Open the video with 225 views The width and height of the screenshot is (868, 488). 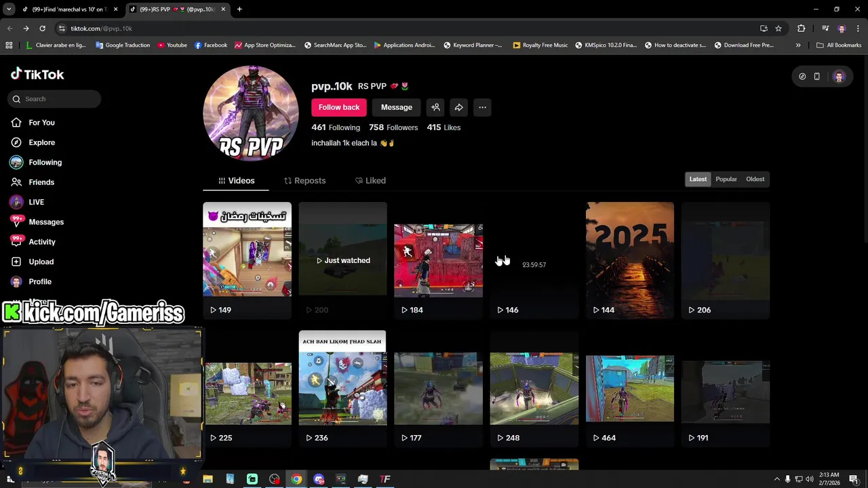(x=247, y=388)
